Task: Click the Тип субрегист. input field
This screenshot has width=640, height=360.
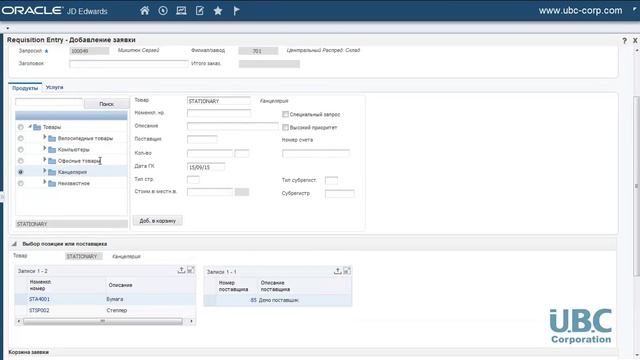Action: (x=331, y=180)
